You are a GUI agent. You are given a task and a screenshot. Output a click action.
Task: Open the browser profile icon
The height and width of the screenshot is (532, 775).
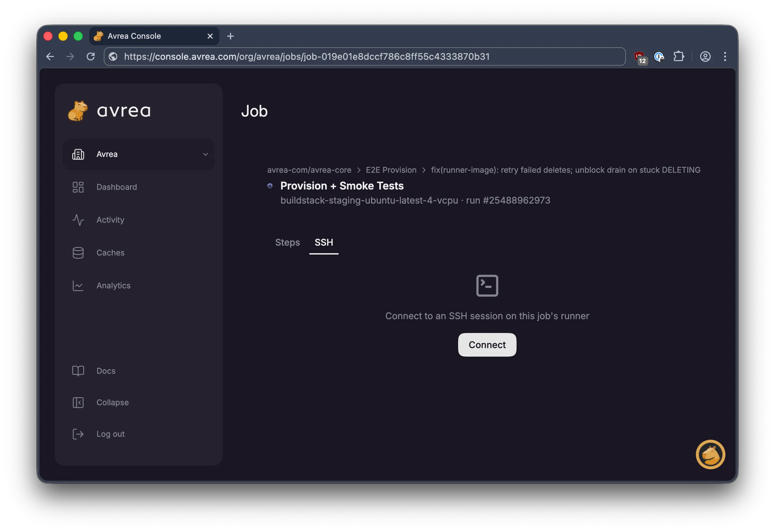(x=705, y=56)
